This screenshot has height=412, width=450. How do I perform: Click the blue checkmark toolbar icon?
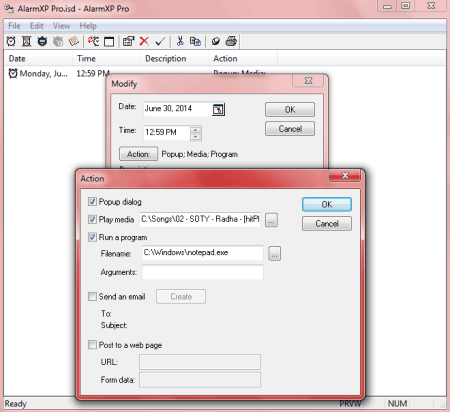[160, 41]
